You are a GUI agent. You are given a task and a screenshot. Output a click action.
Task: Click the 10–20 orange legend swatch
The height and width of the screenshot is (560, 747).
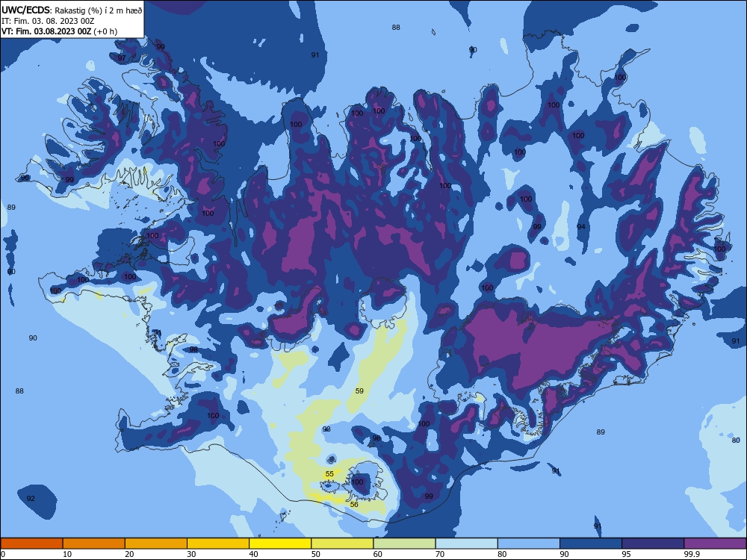click(x=94, y=544)
